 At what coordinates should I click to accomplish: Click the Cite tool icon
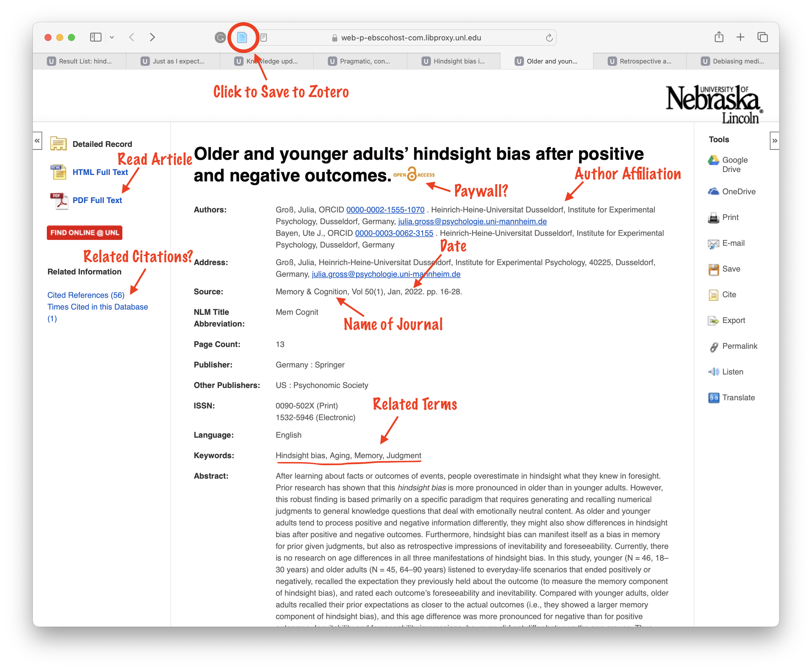pyautogui.click(x=713, y=295)
